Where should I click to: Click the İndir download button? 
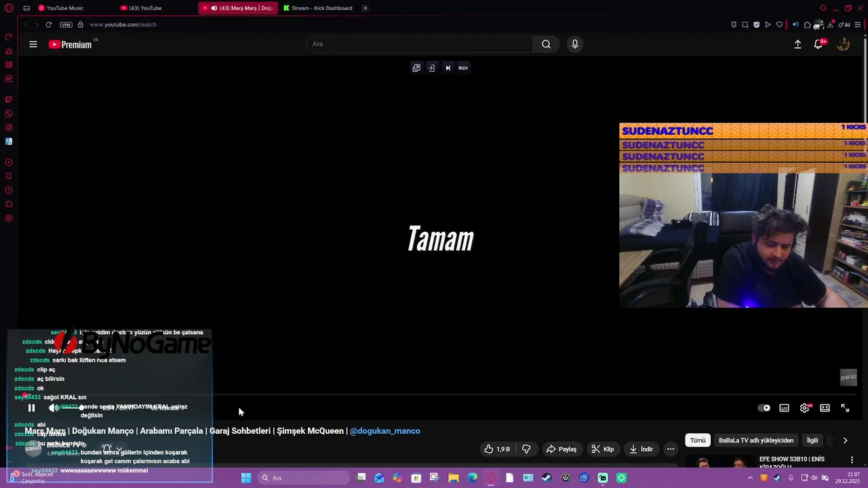[x=641, y=449]
